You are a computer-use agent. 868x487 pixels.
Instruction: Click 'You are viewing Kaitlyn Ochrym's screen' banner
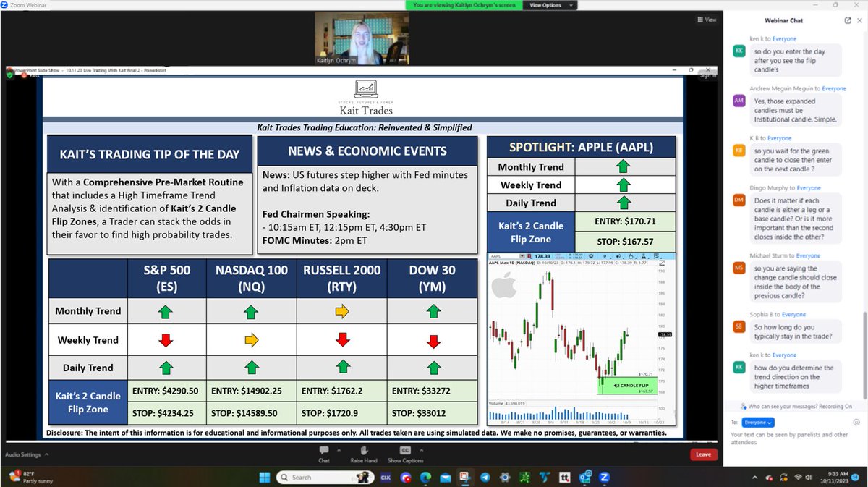click(464, 4)
